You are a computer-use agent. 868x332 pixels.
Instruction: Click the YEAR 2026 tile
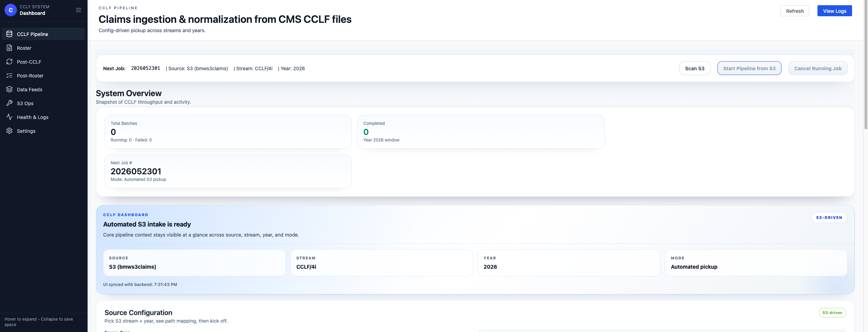pyautogui.click(x=569, y=263)
